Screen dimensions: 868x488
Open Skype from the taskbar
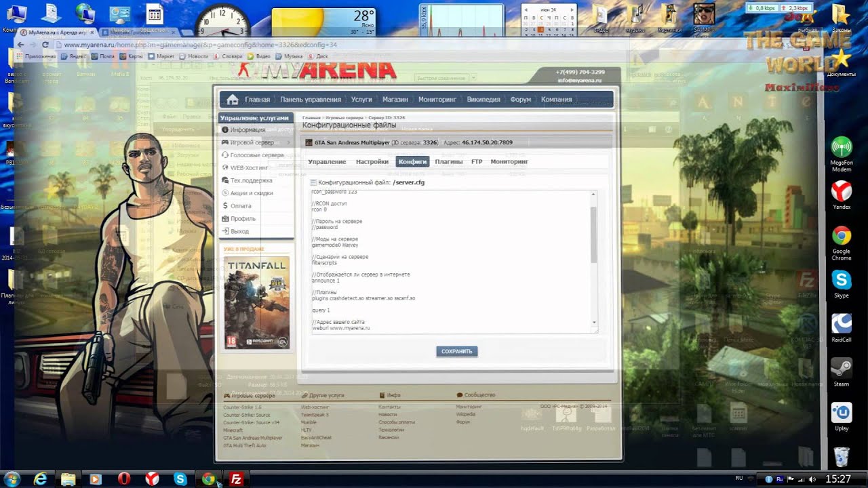click(180, 479)
